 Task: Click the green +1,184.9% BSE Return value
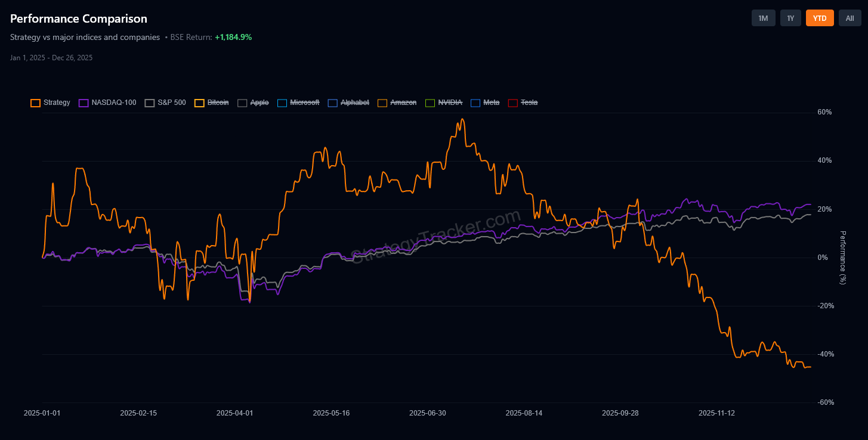[233, 37]
